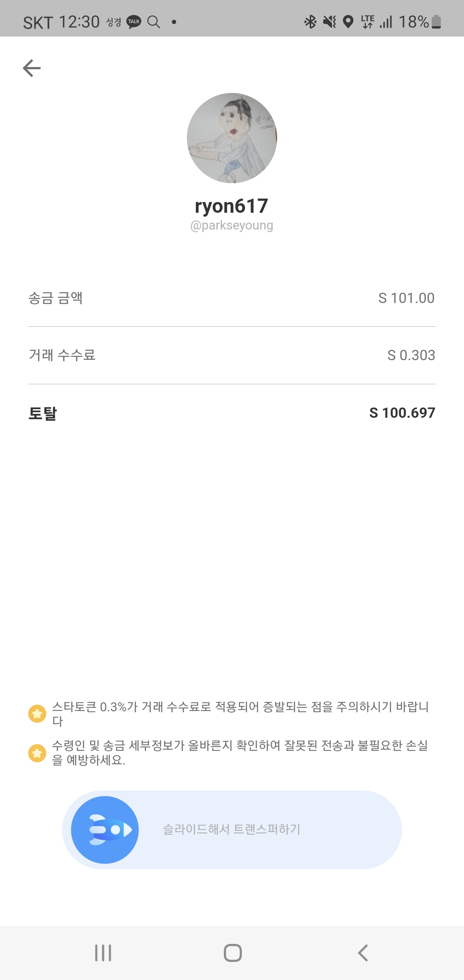
Task: Tap the S 100.697 total value
Action: [402, 413]
